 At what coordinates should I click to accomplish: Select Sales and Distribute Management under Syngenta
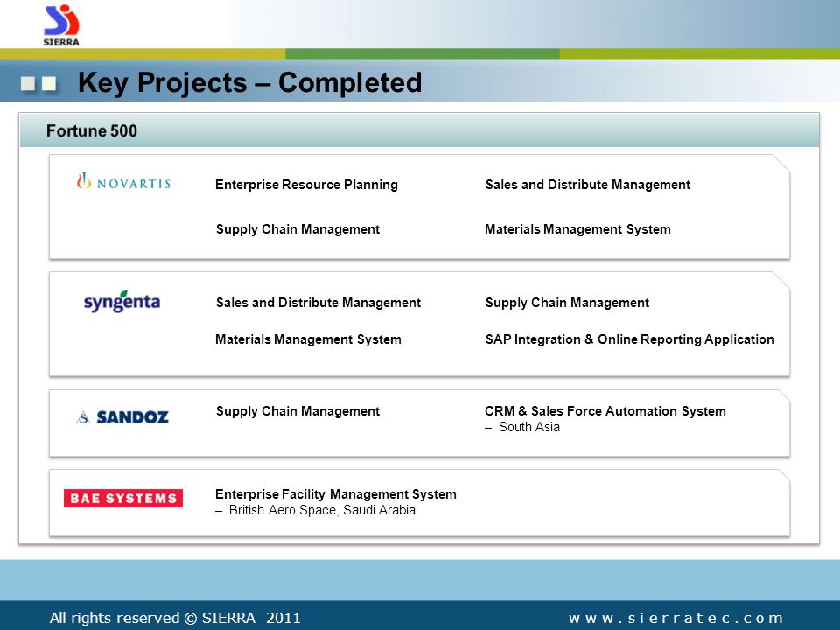click(x=318, y=303)
